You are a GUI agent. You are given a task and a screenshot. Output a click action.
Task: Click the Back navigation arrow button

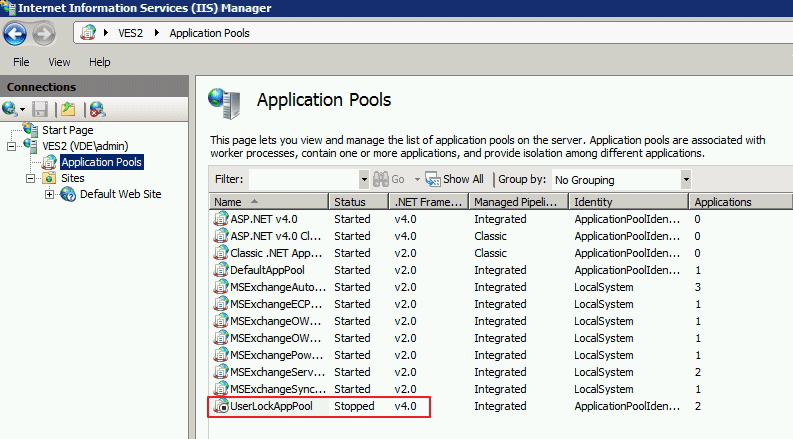15,34
